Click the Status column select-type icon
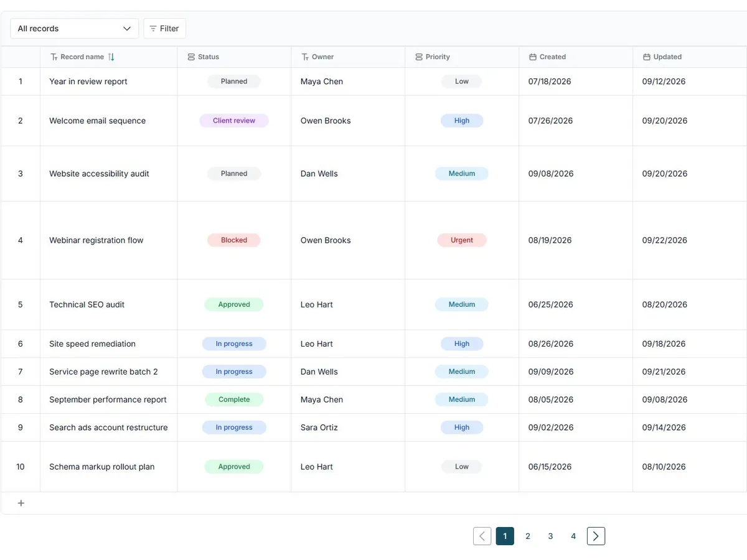747x560 pixels. pos(191,57)
